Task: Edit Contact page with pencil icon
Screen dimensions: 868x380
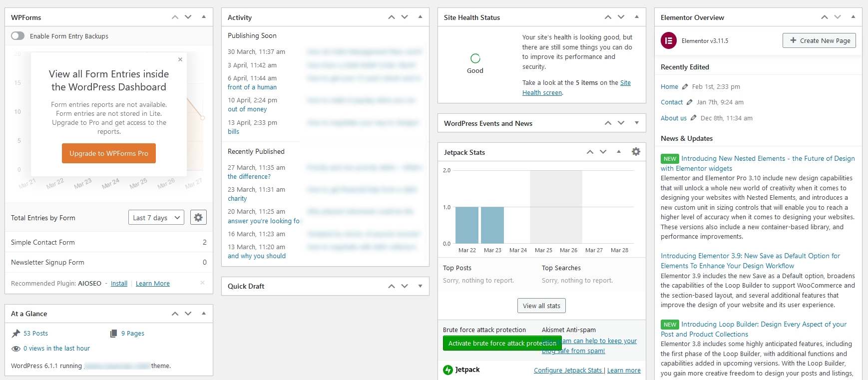Action: tap(690, 102)
